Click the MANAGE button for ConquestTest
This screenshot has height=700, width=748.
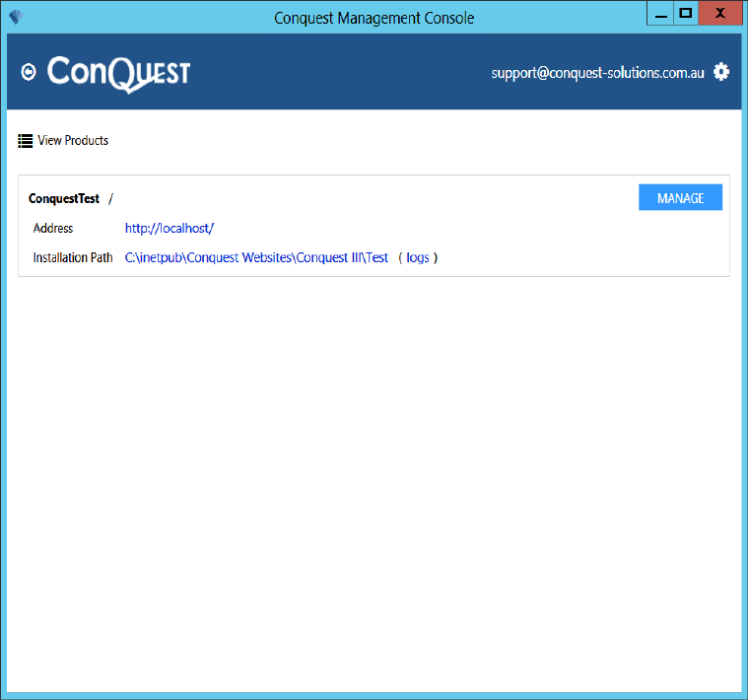point(680,197)
